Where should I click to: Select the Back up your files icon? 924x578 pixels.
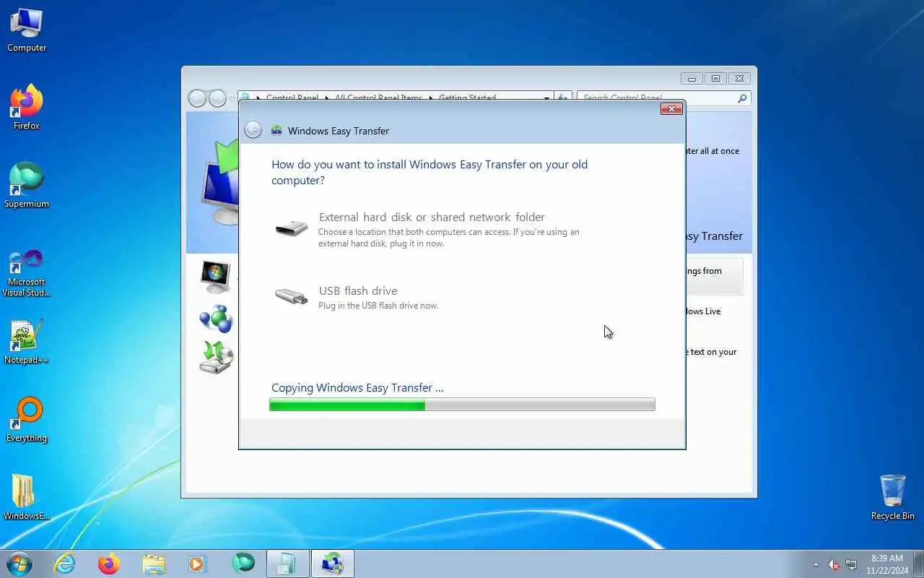click(216, 357)
